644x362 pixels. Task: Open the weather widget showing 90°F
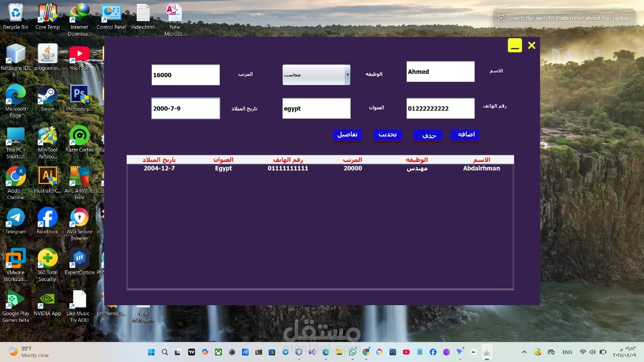(29, 352)
